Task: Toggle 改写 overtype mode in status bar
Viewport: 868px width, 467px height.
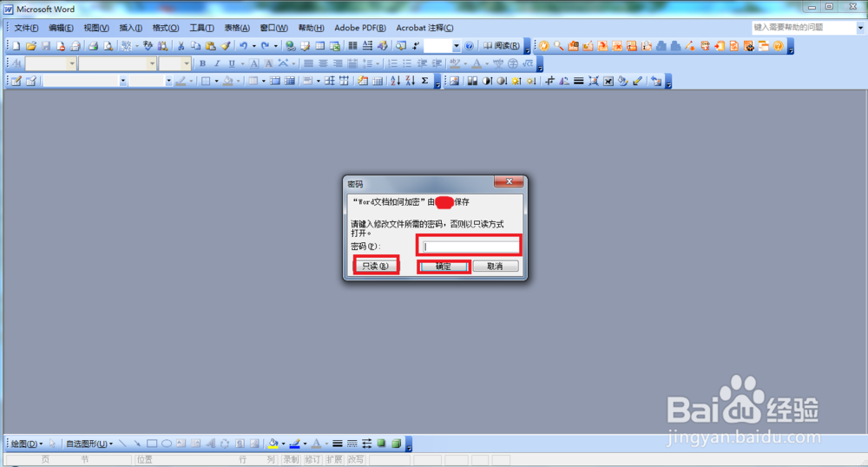Action: [355, 460]
